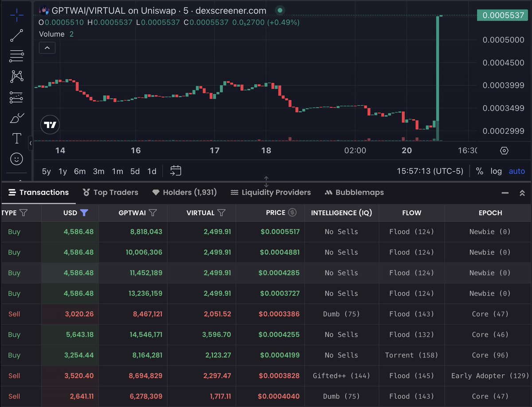Viewport: 532px width, 407px height.
Task: Click the Early Adopter (129) epoch cell
Action: 490,376
